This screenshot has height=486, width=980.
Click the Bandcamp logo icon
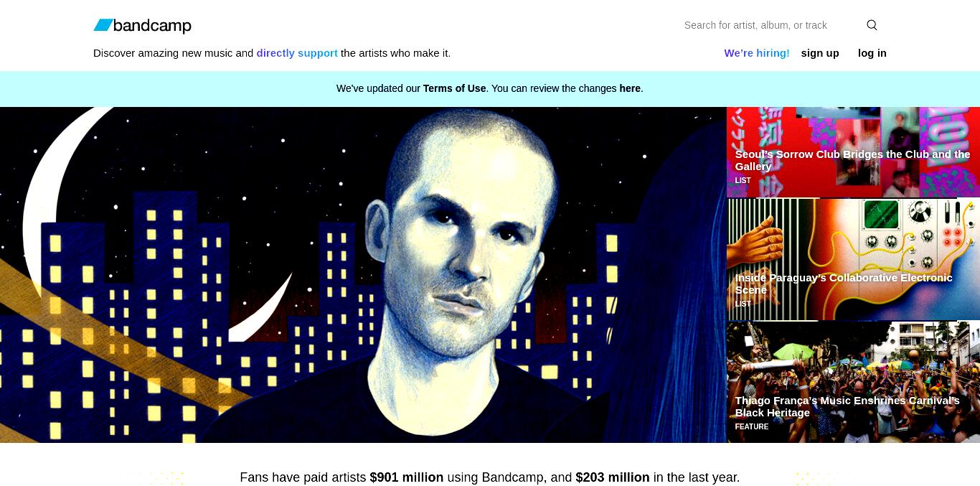coord(103,25)
